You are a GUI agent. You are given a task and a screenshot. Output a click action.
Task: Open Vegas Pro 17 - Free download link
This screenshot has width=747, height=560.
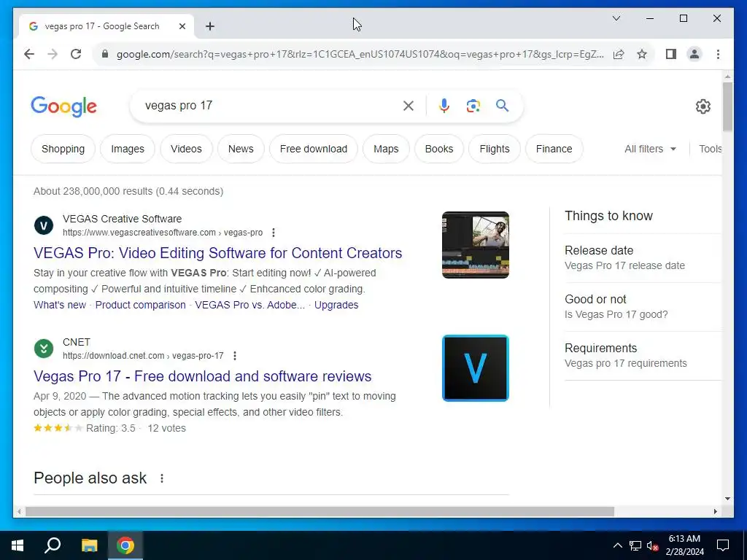point(203,376)
